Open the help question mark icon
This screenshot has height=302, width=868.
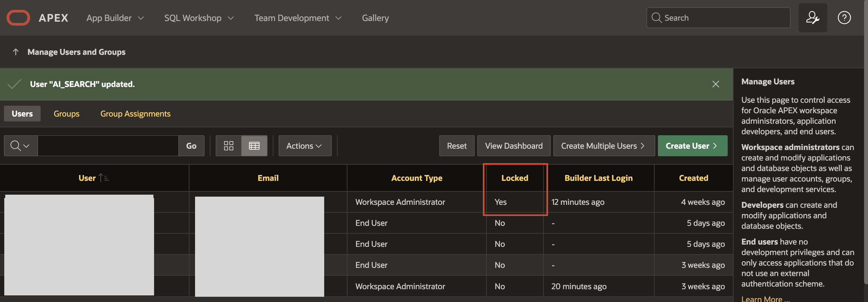(844, 18)
